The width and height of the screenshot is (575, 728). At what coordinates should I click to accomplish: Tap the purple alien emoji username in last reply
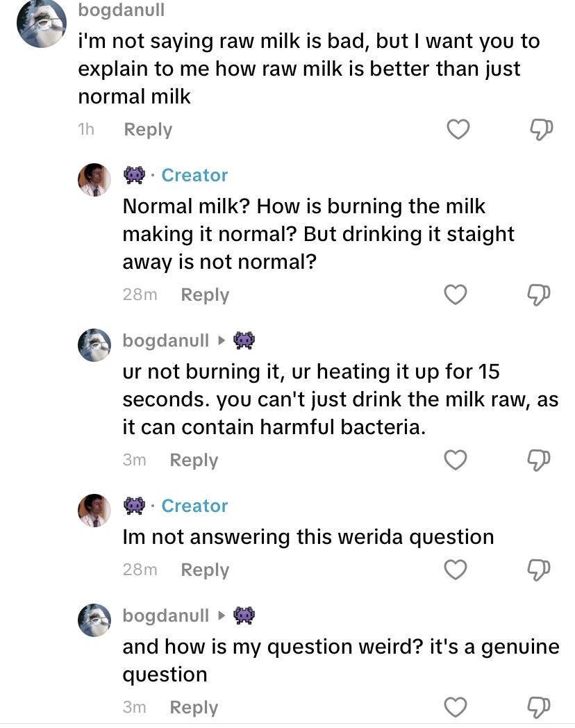[x=243, y=615]
